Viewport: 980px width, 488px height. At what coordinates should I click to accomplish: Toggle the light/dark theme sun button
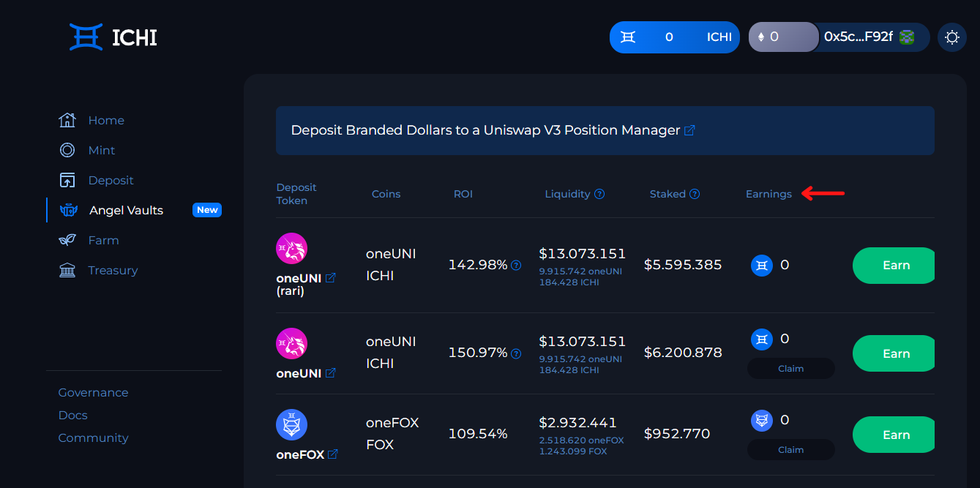click(x=952, y=37)
